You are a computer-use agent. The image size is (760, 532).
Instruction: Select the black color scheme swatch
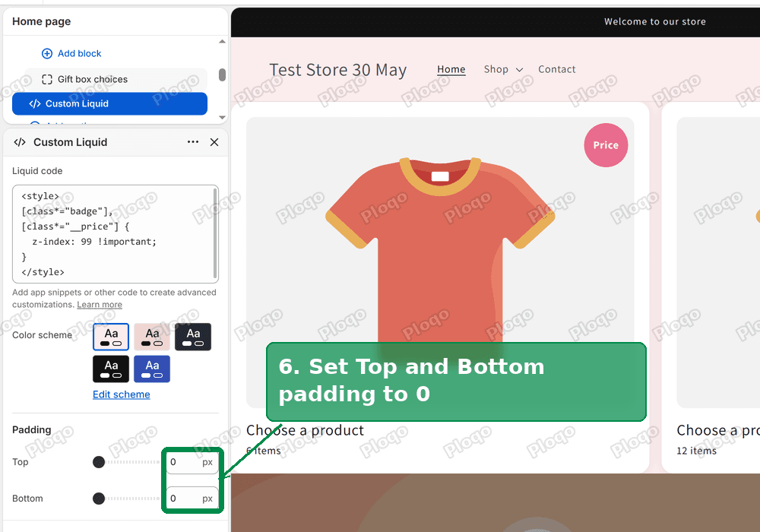(111, 369)
